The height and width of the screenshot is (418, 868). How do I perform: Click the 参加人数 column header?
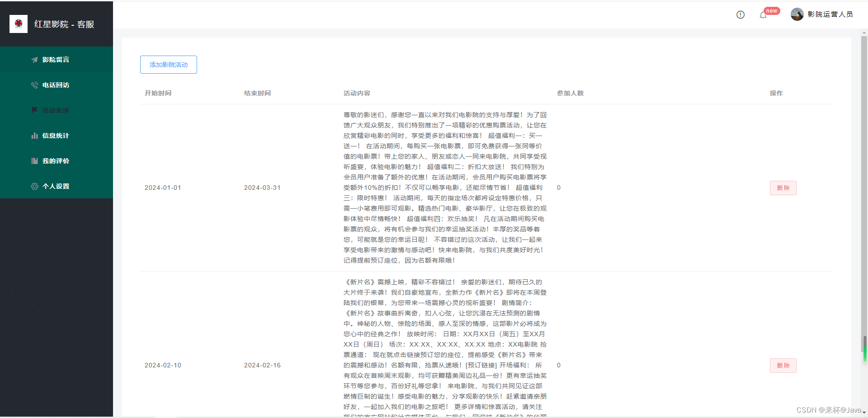(x=570, y=93)
